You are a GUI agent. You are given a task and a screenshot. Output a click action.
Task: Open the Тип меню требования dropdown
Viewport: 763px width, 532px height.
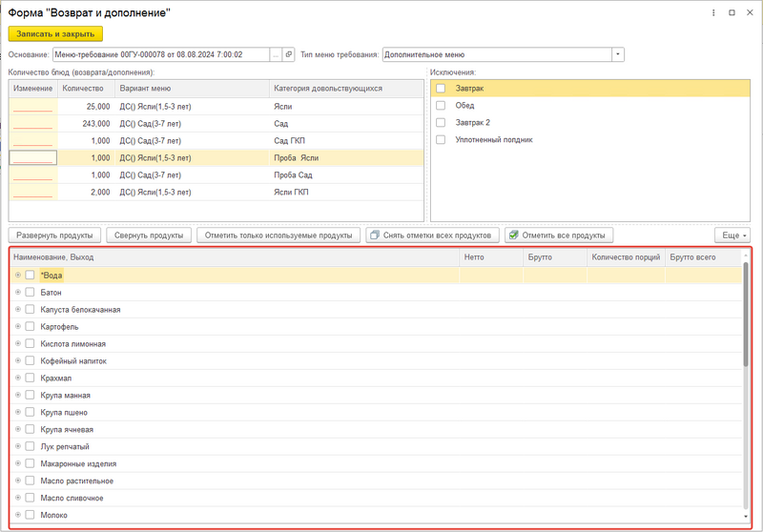(x=618, y=54)
